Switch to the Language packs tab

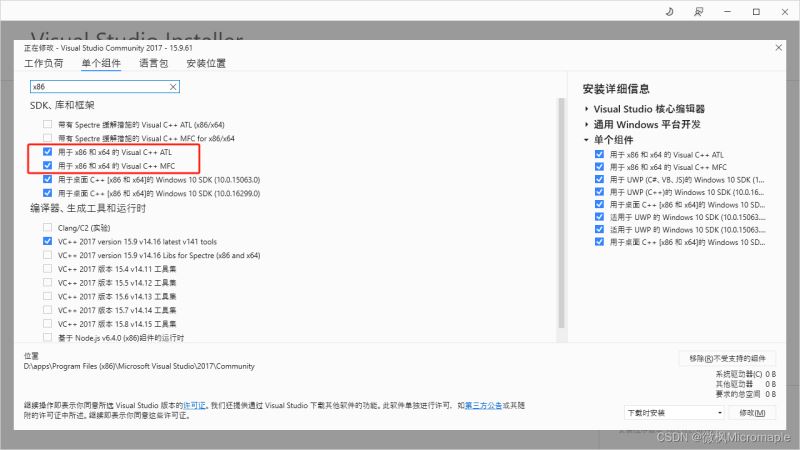pyautogui.click(x=154, y=63)
